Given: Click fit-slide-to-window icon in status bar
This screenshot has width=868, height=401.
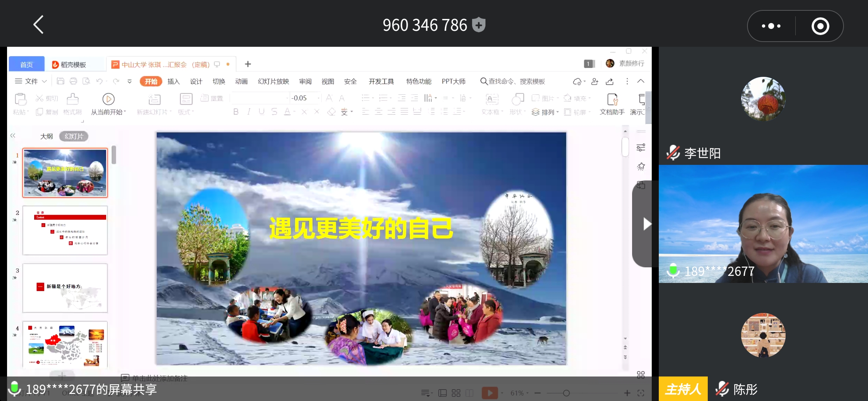Looking at the screenshot, I should tap(641, 393).
